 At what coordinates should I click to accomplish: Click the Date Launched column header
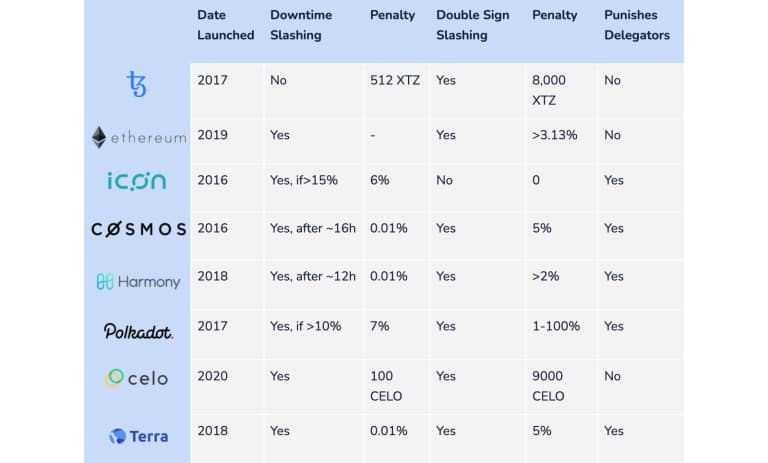[x=225, y=25]
